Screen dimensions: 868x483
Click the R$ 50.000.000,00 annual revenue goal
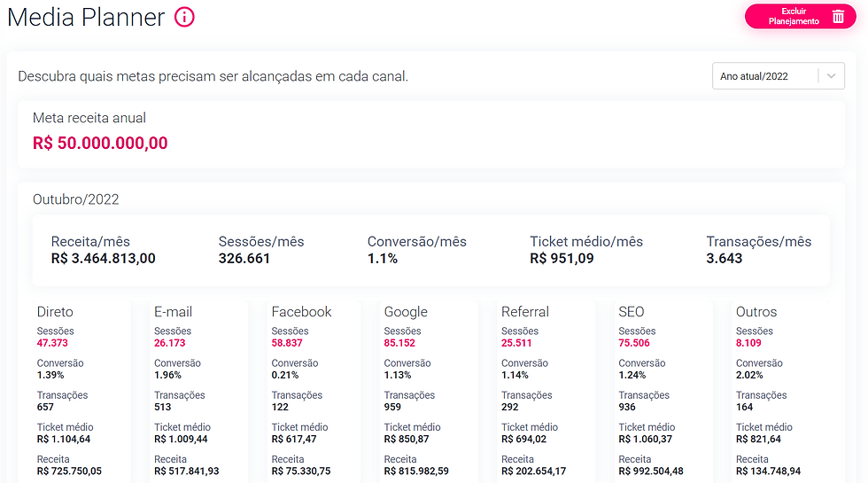(x=100, y=143)
